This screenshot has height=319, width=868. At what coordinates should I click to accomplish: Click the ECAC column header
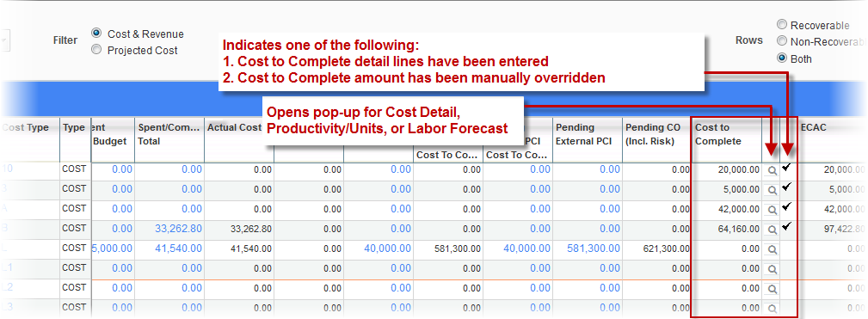[x=834, y=139]
